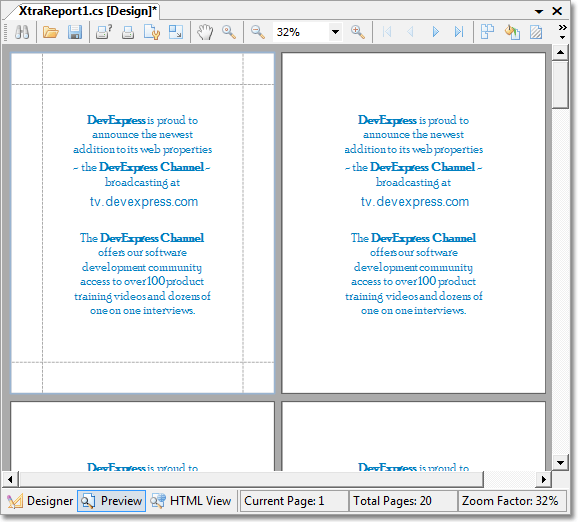Click the vertical scrollbar up arrow
Viewport: 578px width, 522px height.
click(x=560, y=52)
